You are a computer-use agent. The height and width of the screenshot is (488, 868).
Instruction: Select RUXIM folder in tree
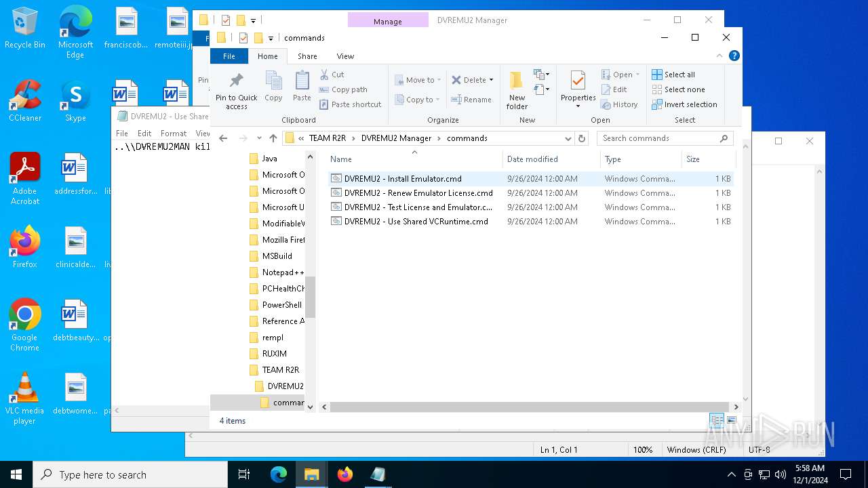(268, 354)
